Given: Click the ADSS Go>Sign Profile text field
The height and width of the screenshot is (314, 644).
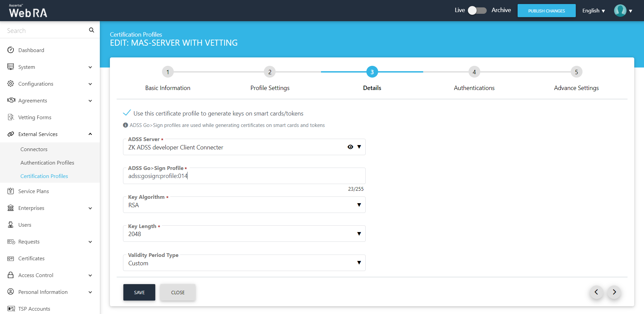Looking at the screenshot, I should coord(244,176).
